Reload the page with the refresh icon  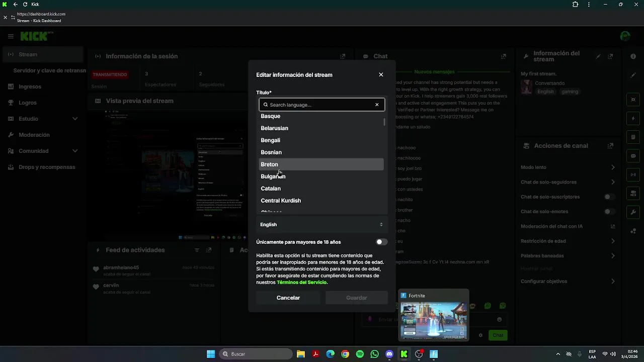point(25,5)
